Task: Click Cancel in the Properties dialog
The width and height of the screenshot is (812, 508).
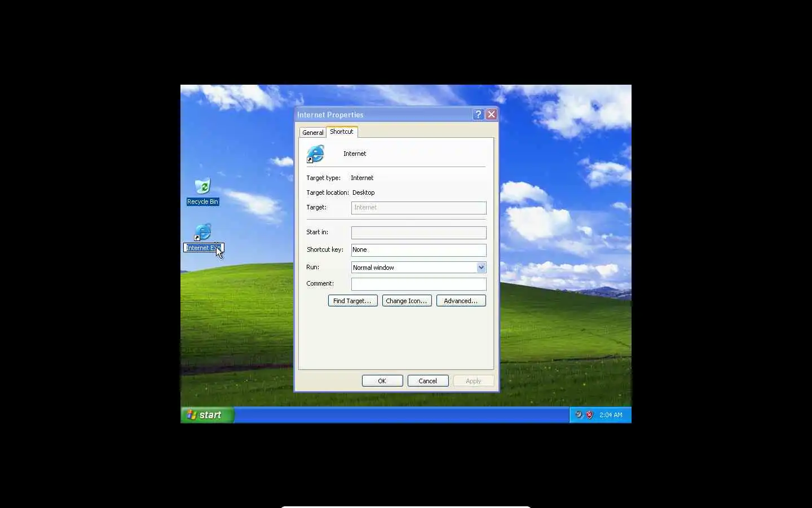Action: (x=428, y=381)
